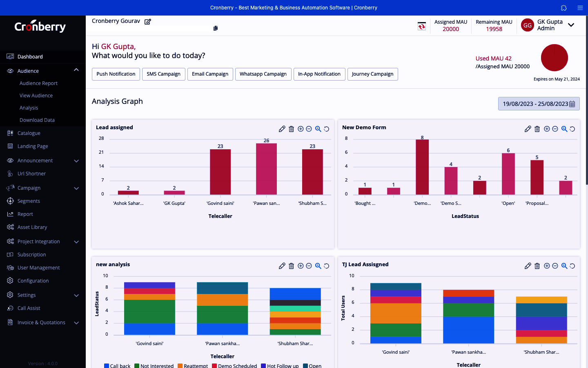588x368 pixels.
Task: Zoom in on the new analysis chart
Action: pyautogui.click(x=301, y=266)
